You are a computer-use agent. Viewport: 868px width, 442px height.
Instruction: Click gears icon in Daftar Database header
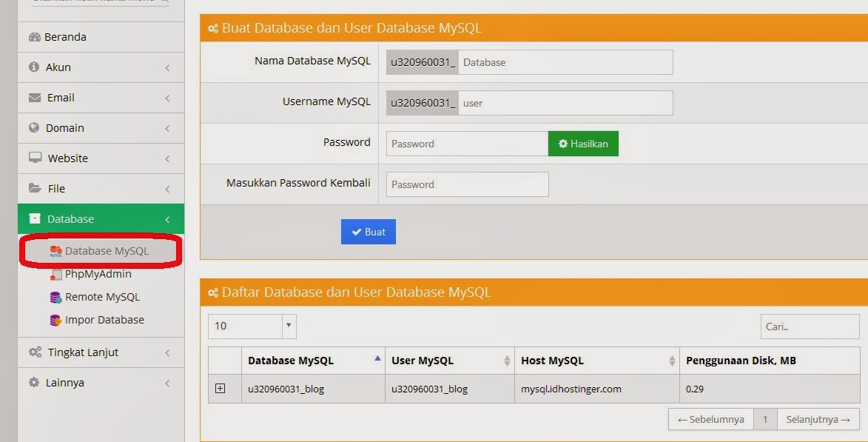pyautogui.click(x=213, y=292)
